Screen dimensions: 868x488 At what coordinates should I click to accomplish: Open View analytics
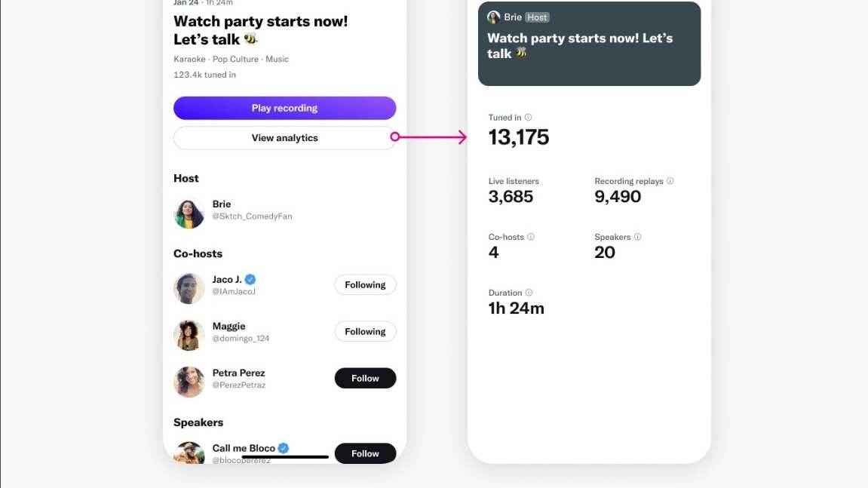[284, 138]
